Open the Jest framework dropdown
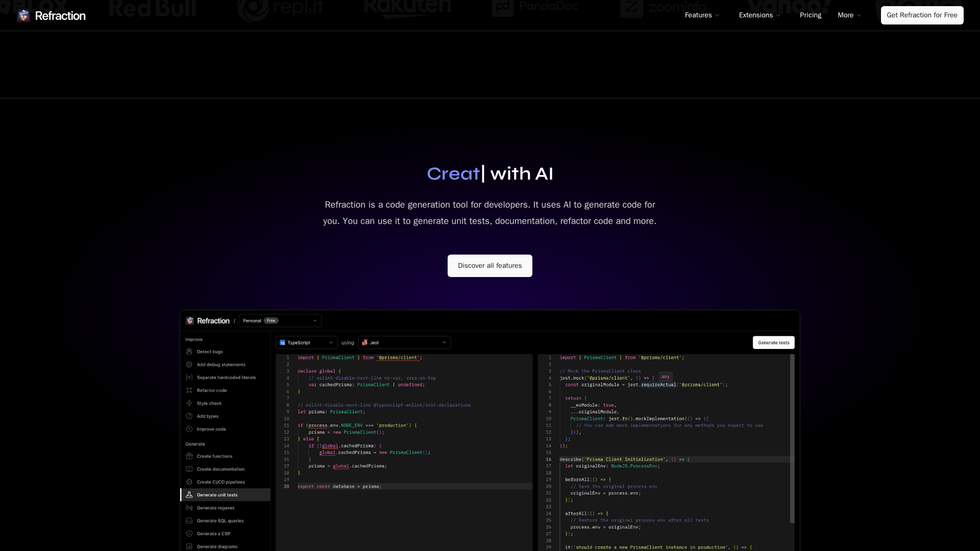980x551 pixels. (x=404, y=343)
